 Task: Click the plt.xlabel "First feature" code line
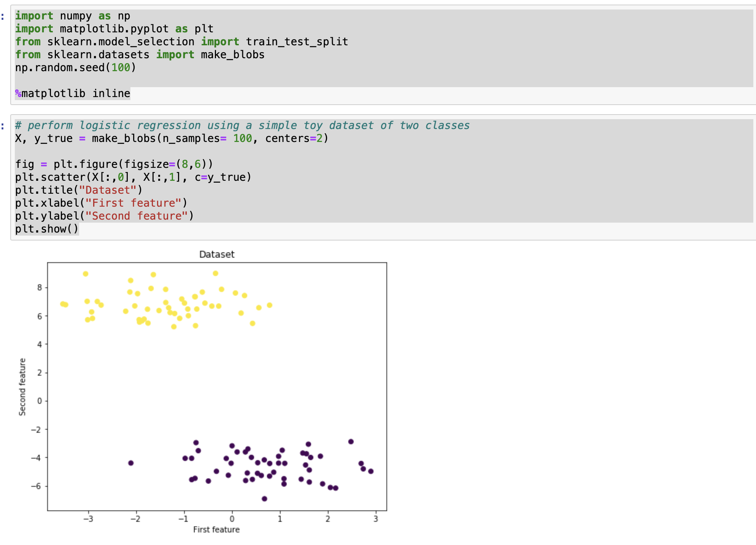coord(101,203)
